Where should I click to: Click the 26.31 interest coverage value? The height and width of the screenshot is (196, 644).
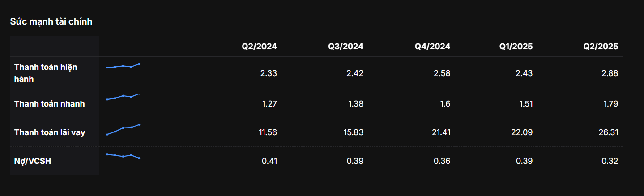(607, 132)
